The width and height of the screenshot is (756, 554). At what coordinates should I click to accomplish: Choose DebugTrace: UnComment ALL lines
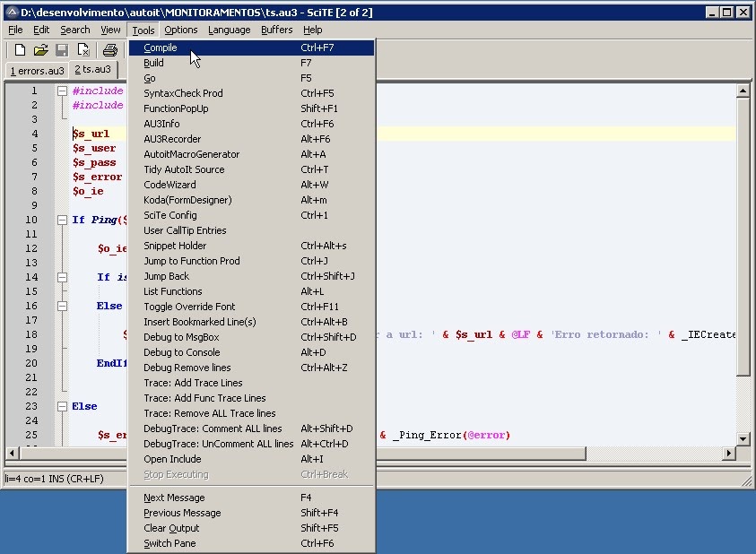[x=251, y=444]
